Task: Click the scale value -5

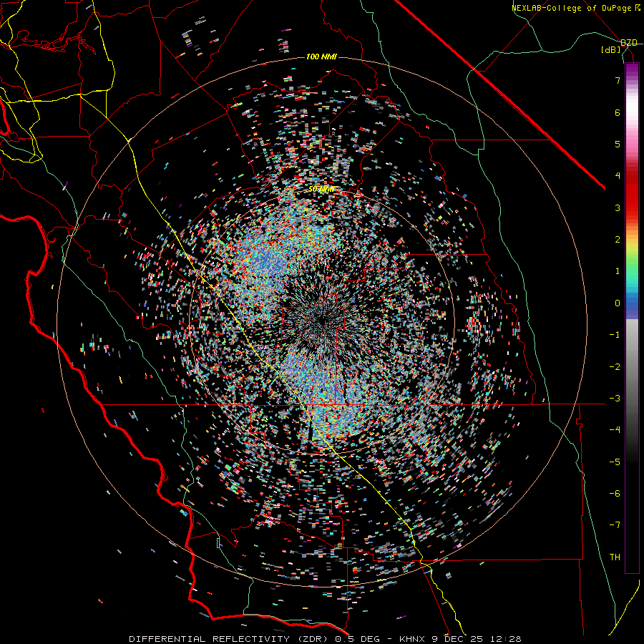Action: pyautogui.click(x=615, y=462)
